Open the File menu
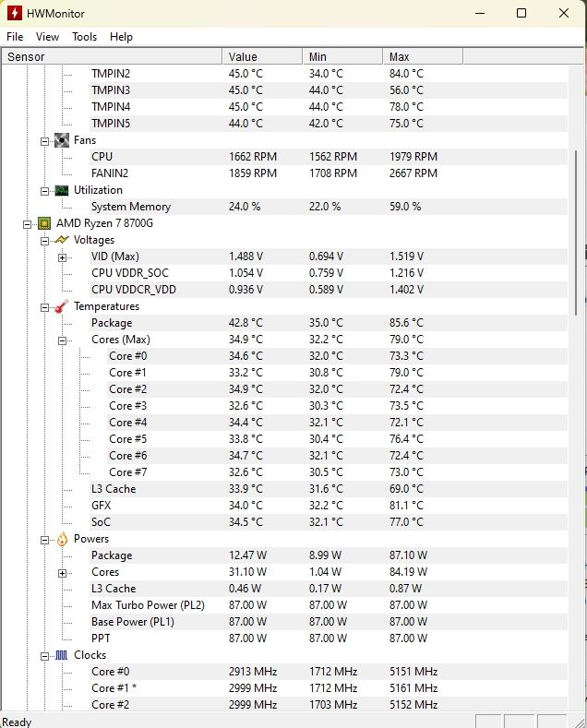The image size is (587, 728). click(x=15, y=37)
